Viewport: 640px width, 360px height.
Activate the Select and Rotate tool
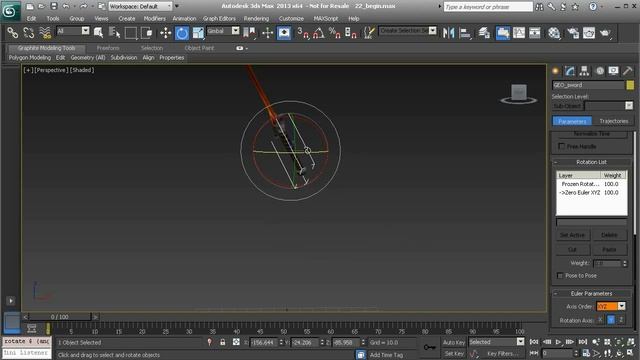click(x=182, y=33)
